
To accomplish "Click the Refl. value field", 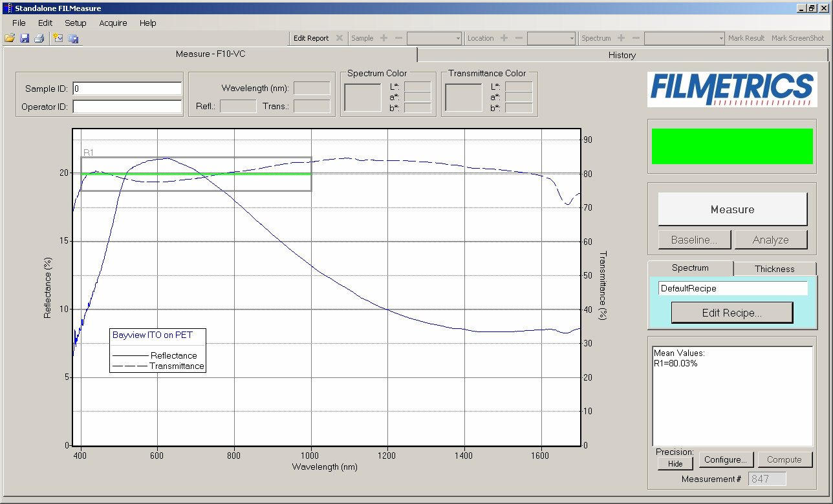I will tap(238, 106).
